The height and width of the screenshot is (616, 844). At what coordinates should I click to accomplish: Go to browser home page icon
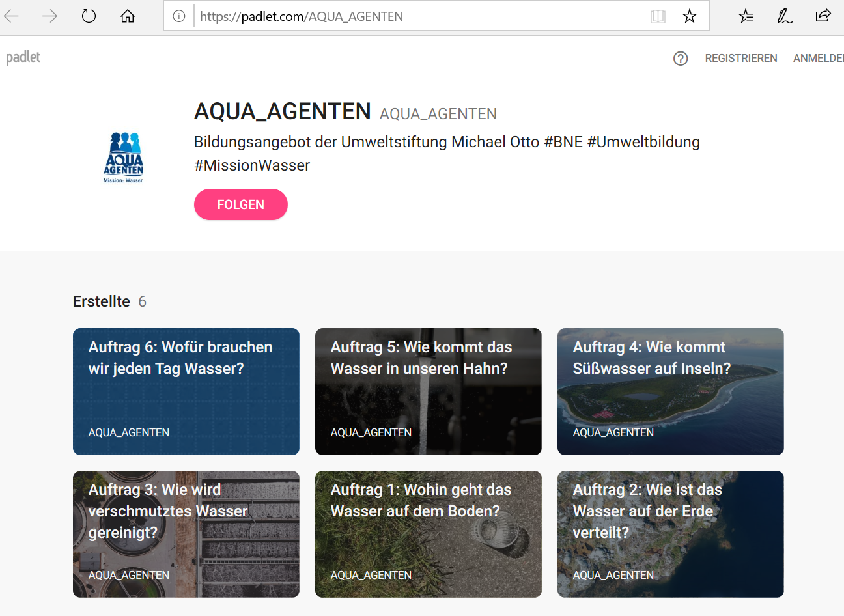(128, 16)
